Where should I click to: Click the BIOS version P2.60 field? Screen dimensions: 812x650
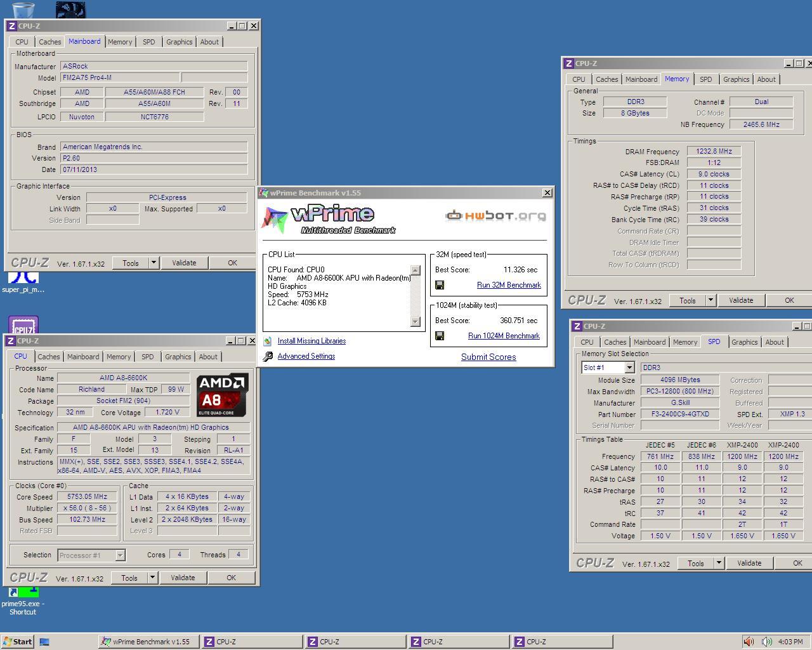click(x=154, y=158)
